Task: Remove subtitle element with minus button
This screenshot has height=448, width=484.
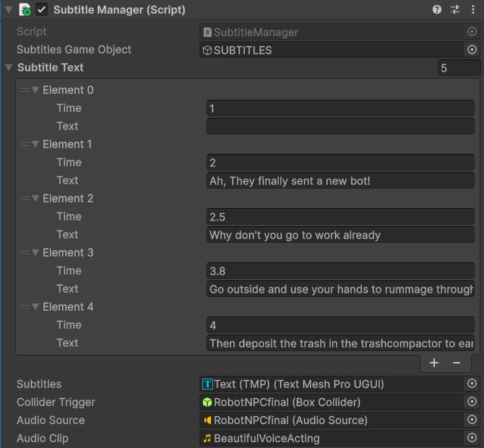Action: pos(457,363)
